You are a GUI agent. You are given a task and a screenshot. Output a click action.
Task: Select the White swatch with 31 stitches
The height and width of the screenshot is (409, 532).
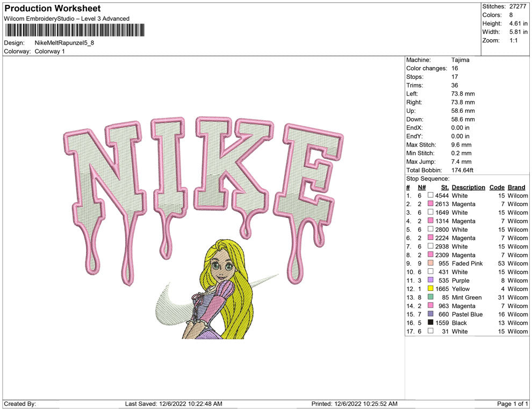tap(430, 331)
